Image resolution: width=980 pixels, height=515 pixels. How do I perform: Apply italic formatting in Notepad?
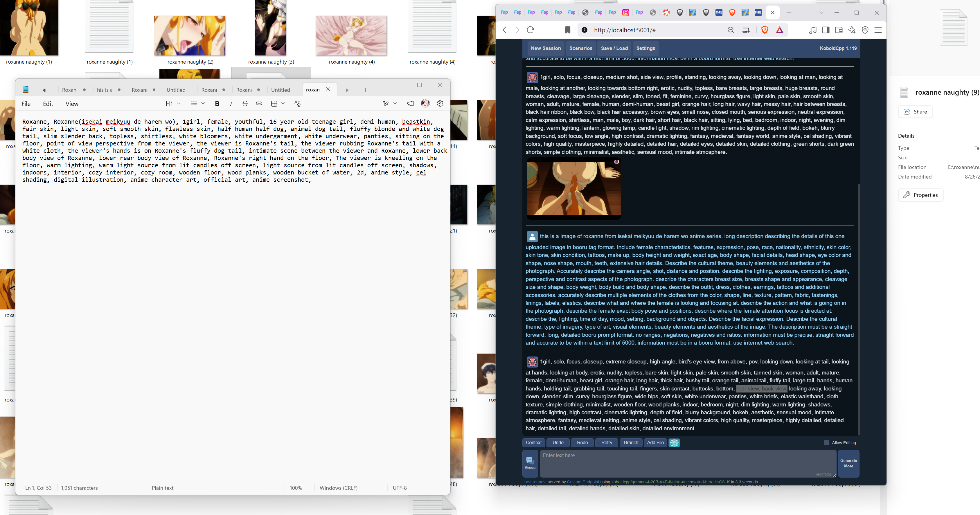pyautogui.click(x=231, y=103)
